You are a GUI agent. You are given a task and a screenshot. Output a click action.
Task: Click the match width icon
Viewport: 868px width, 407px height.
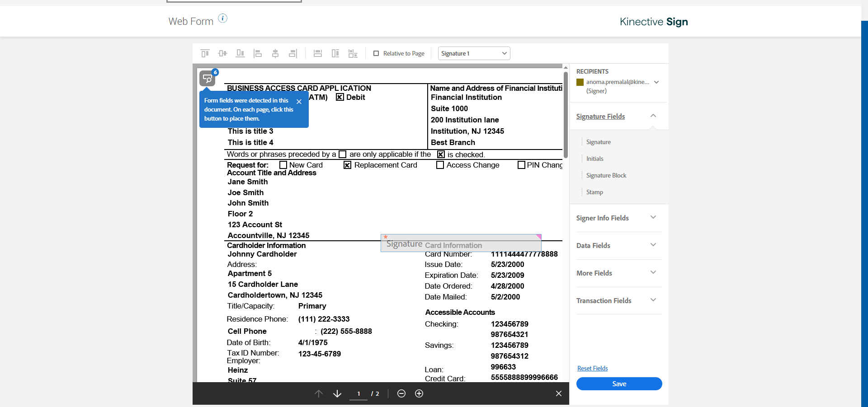click(318, 53)
